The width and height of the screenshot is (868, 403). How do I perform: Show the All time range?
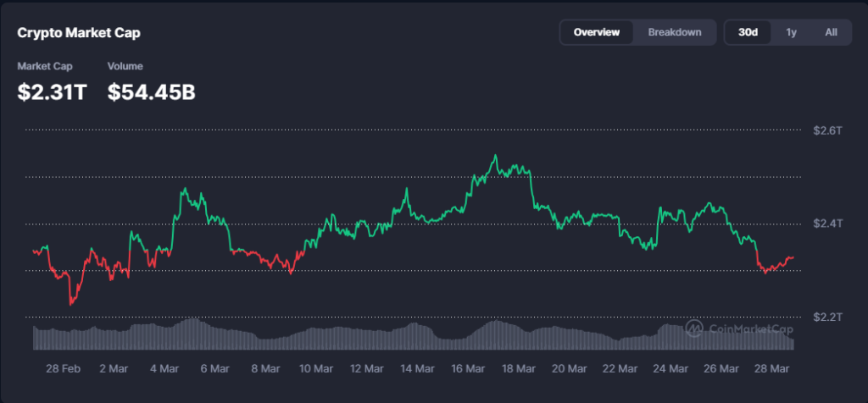pyautogui.click(x=831, y=32)
